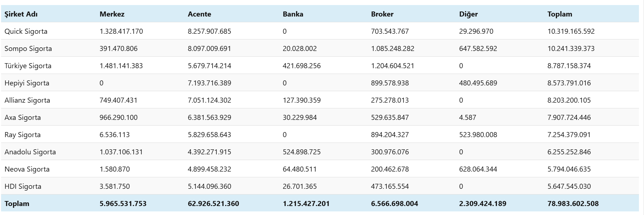644x215 pixels.
Task: Click the Diğer column header
Action: pyautogui.click(x=468, y=14)
